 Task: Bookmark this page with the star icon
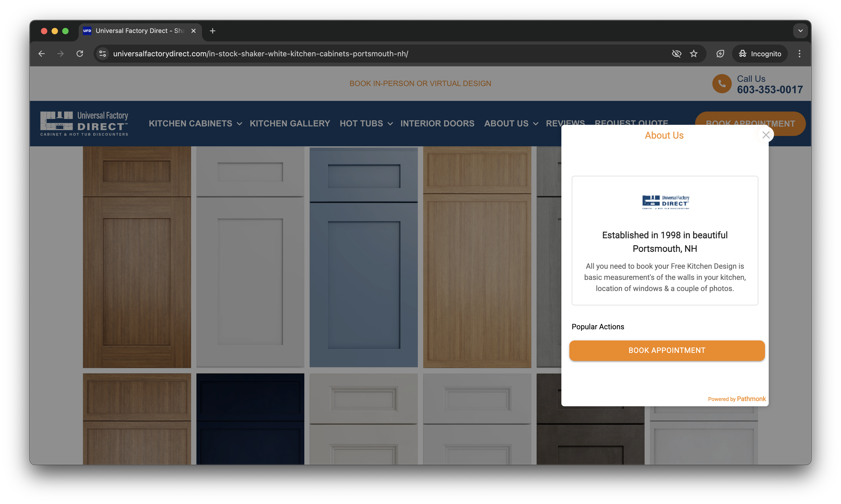[x=693, y=54]
